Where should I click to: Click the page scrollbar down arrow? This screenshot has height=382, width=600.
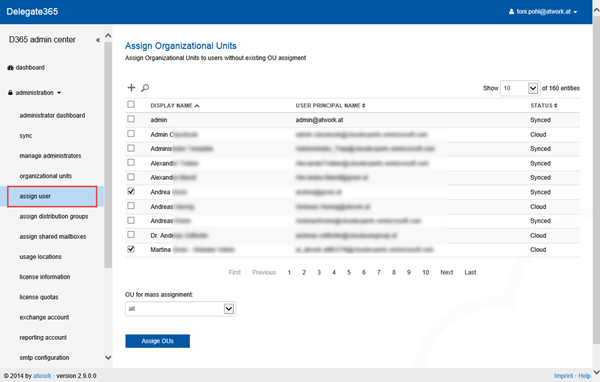pyautogui.click(x=596, y=372)
